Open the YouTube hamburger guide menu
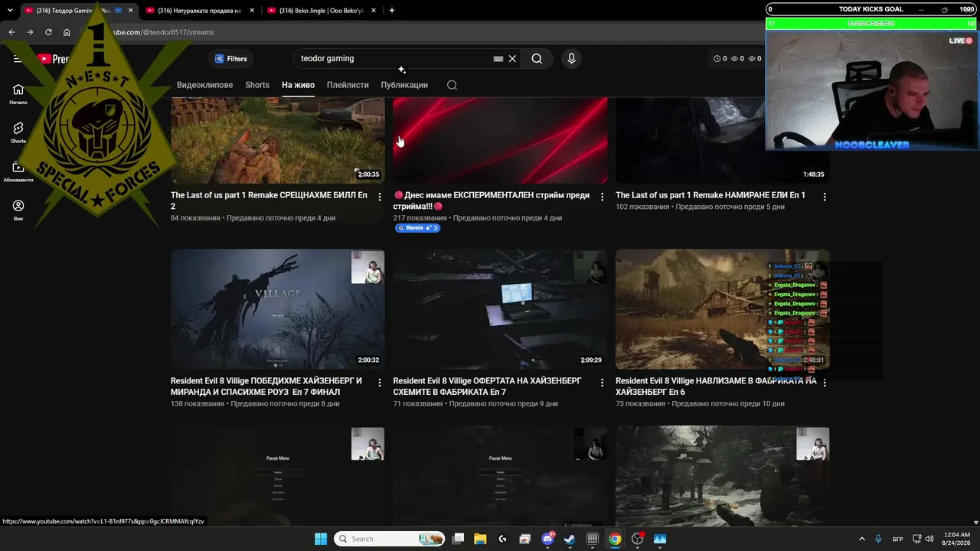 click(x=17, y=59)
